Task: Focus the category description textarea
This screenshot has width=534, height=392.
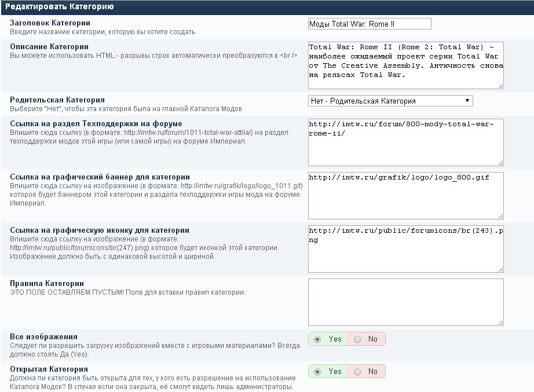Action: (405, 65)
